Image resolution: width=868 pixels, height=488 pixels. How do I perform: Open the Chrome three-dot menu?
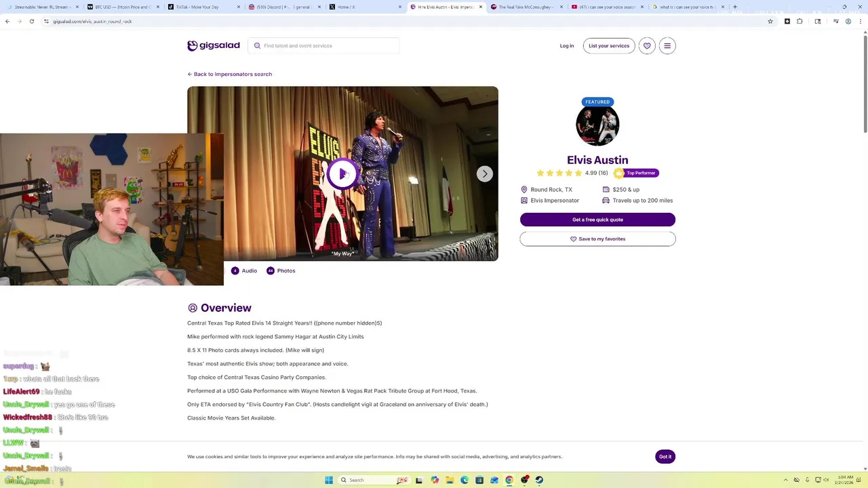[x=862, y=21]
